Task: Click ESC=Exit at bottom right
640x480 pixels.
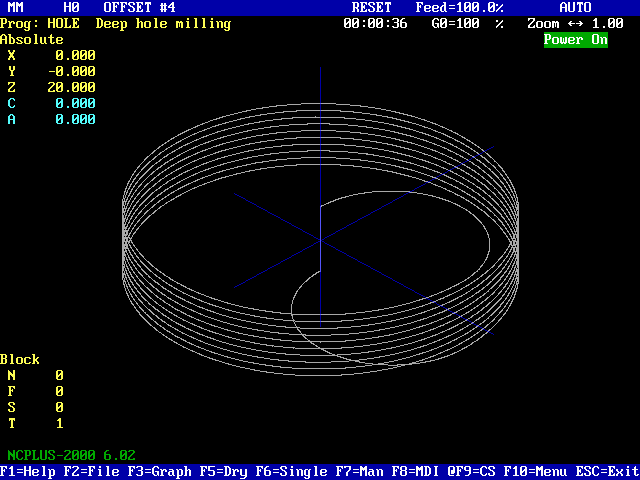Action: tap(608, 472)
